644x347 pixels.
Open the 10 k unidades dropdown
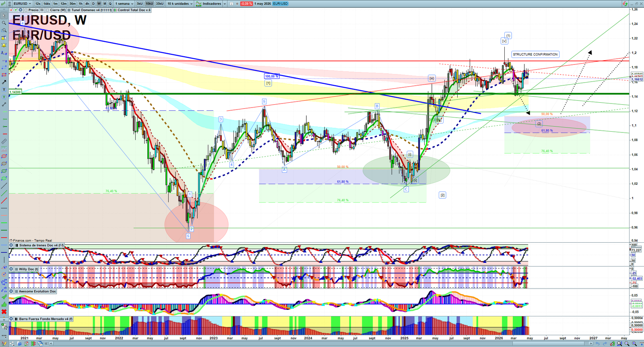coord(180,4)
